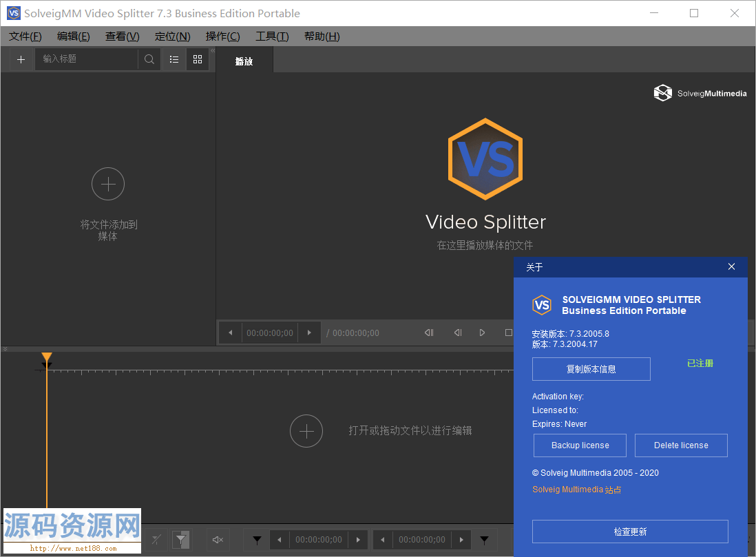
Task: Minimize the Video Splitter window
Action: point(654,13)
